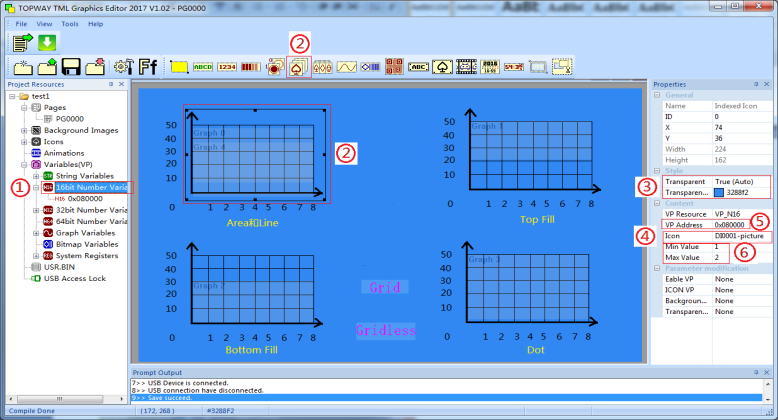This screenshot has height=420, width=778.
Task: Expand the System Registers node
Action: click(x=36, y=256)
